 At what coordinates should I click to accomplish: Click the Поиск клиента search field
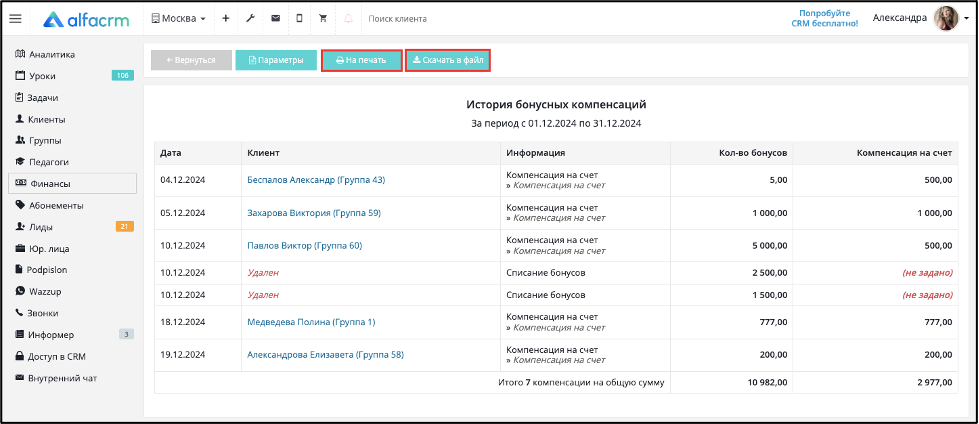pyautogui.click(x=437, y=19)
